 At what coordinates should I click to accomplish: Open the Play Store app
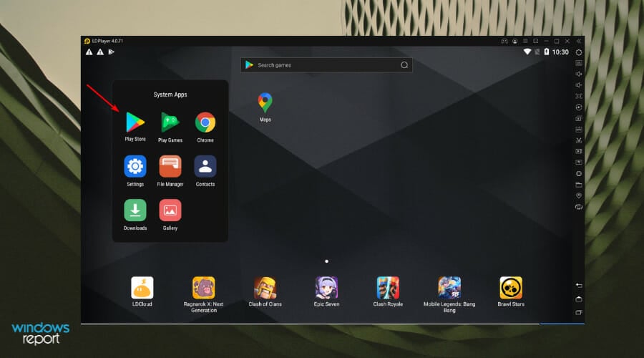135,122
